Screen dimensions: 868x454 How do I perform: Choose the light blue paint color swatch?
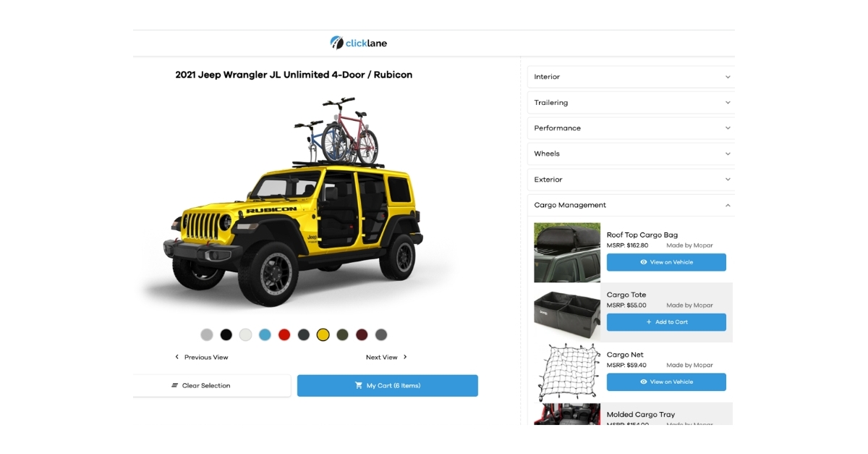[265, 335]
